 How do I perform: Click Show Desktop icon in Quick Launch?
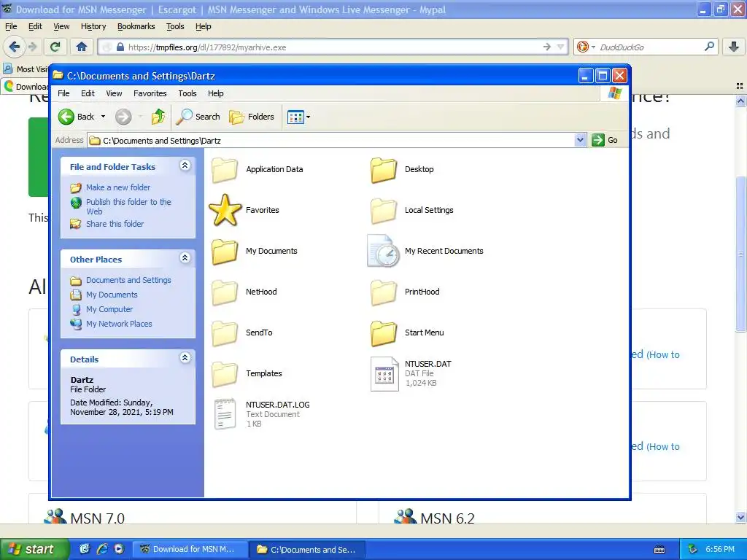click(x=85, y=549)
